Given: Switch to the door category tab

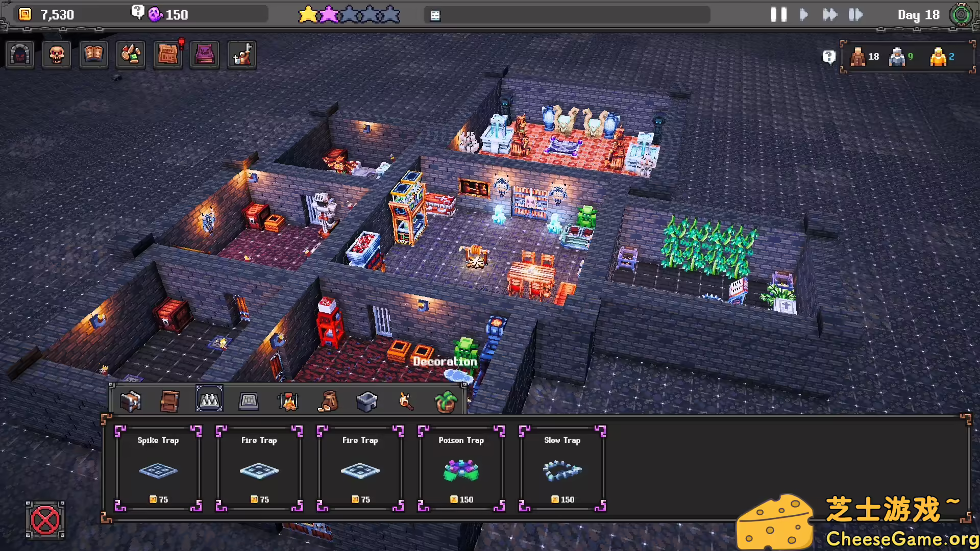Looking at the screenshot, I should (x=170, y=400).
